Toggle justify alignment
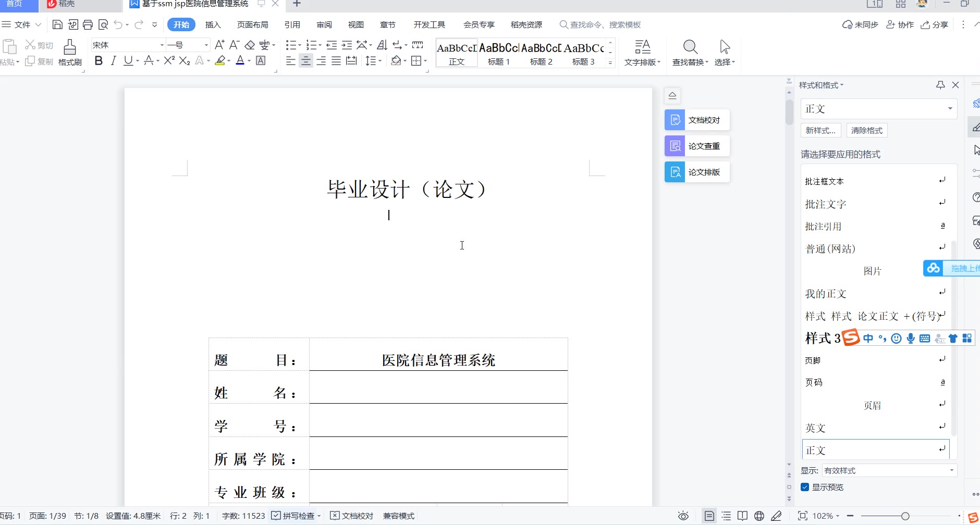980x525 pixels. pyautogui.click(x=336, y=61)
